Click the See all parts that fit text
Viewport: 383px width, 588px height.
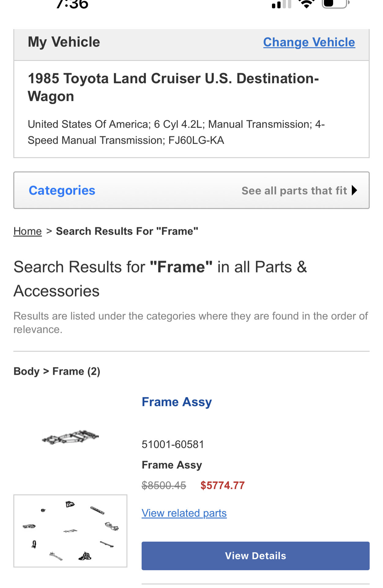(x=294, y=190)
